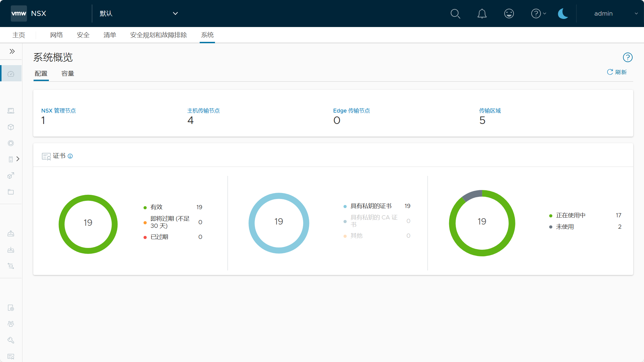The width and height of the screenshot is (644, 362).
Task: Click the certificate icon at sidebar bottom
Action: [x=11, y=356]
